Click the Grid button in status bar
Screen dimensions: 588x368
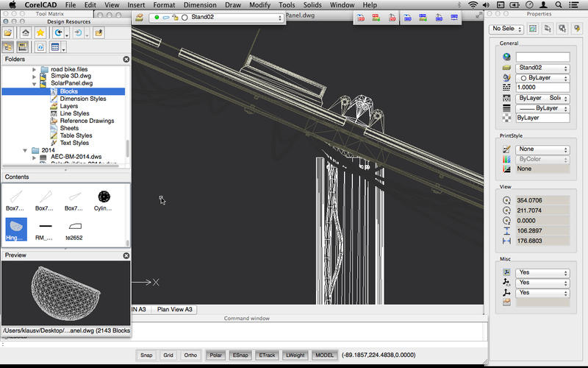click(168, 355)
